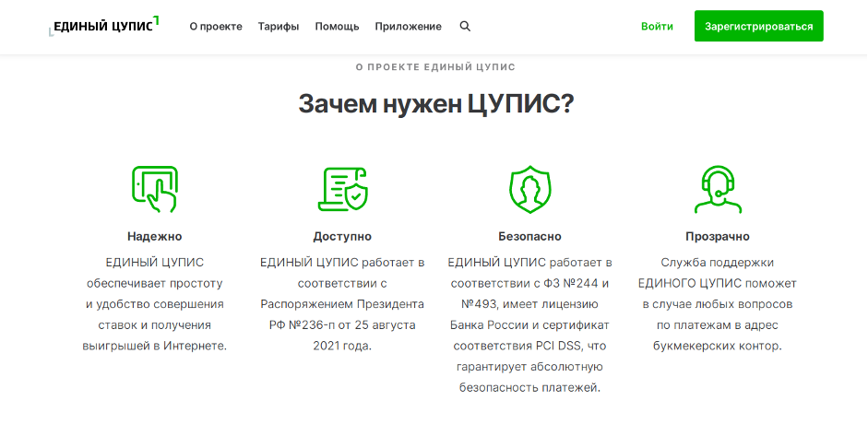Click the tablet touch icon above Надежно
This screenshot has width=868, height=424.
point(155,189)
